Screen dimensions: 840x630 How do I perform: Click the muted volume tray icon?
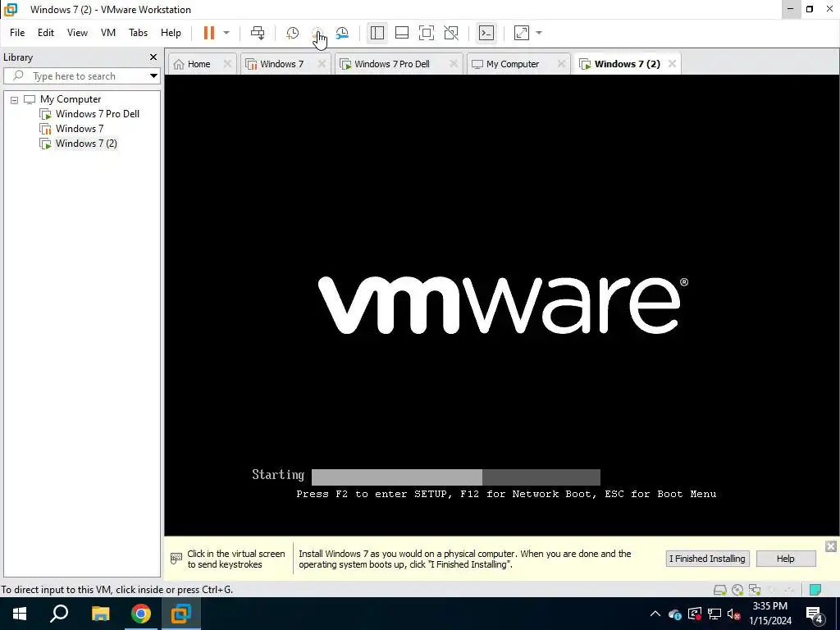pos(734,614)
